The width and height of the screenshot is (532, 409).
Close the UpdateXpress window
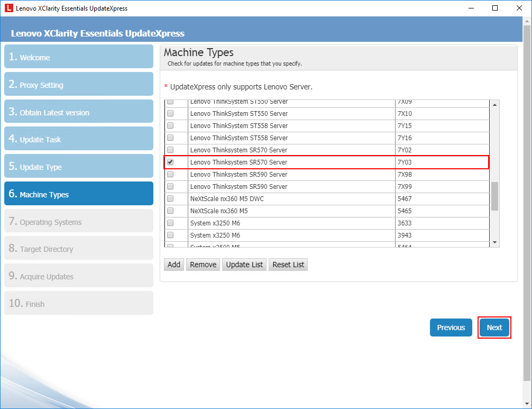(x=519, y=8)
